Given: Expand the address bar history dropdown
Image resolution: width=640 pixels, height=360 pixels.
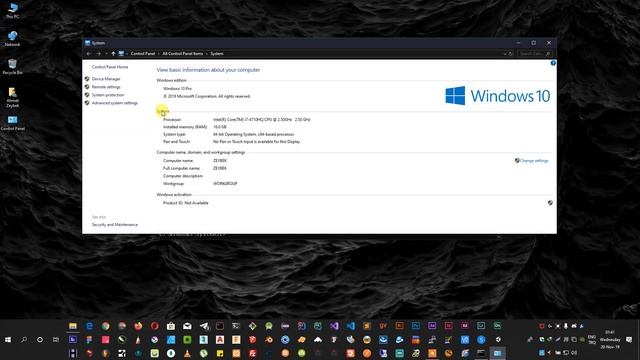Looking at the screenshot, I should (x=505, y=53).
